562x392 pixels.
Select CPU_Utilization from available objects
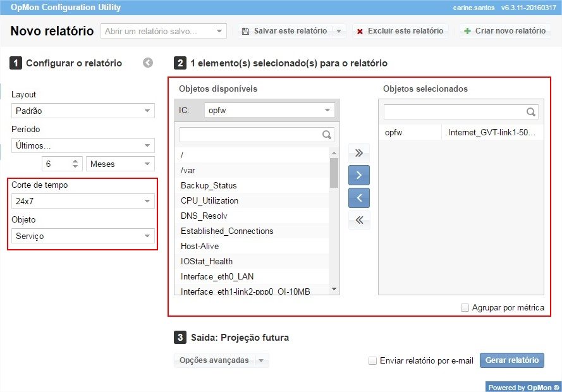click(209, 200)
